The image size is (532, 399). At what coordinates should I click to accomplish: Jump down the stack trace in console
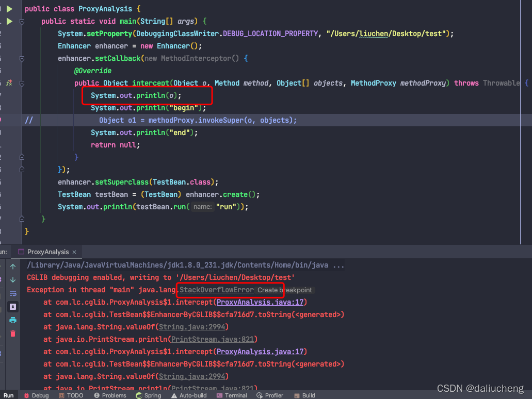13,280
